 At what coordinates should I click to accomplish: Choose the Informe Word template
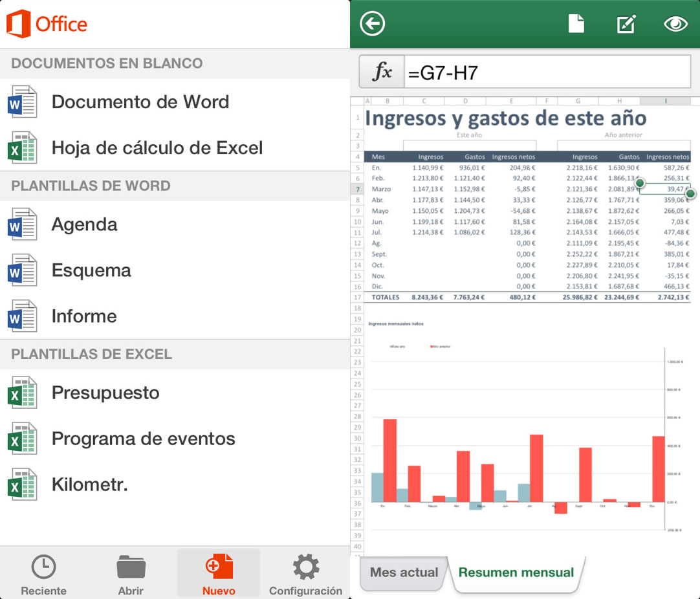coord(175,316)
